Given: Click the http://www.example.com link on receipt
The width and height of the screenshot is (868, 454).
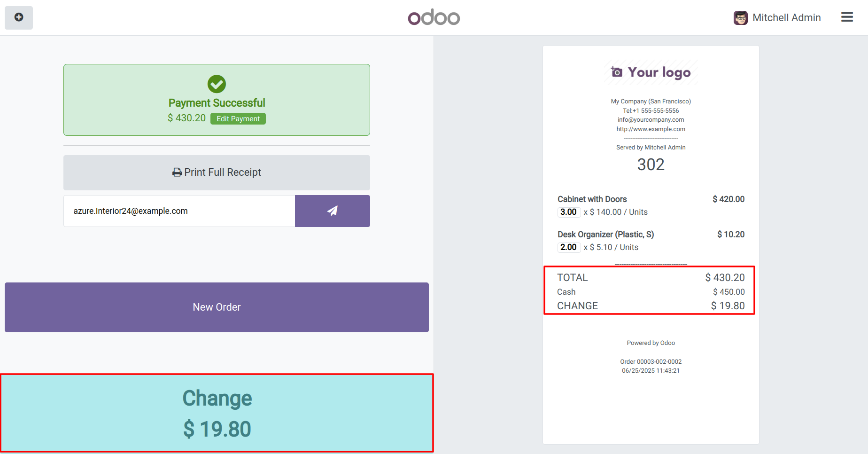Looking at the screenshot, I should point(651,129).
